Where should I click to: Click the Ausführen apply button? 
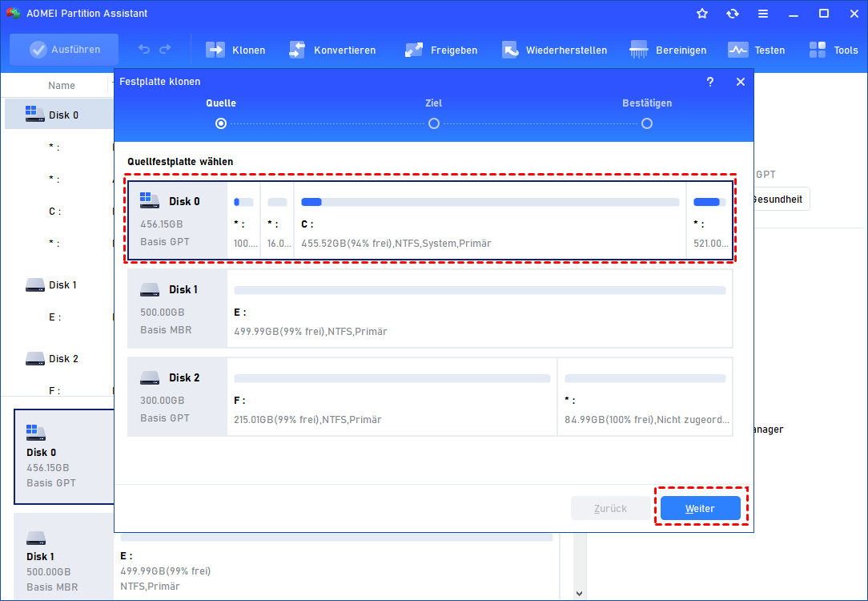coord(64,50)
